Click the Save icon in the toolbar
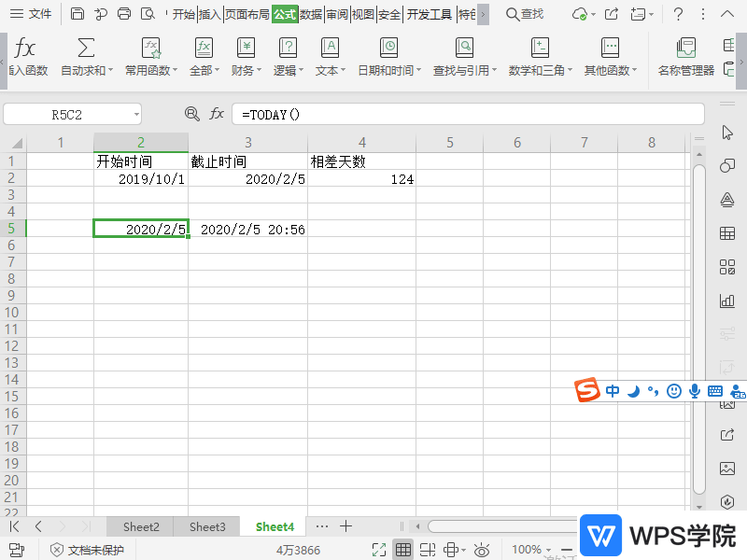 tap(78, 14)
